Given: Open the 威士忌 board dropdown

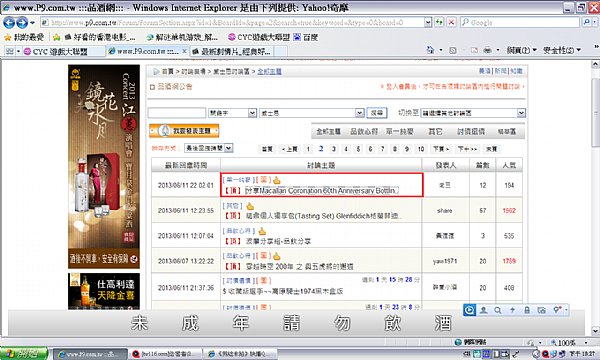Looking at the screenshot, I should [311, 113].
